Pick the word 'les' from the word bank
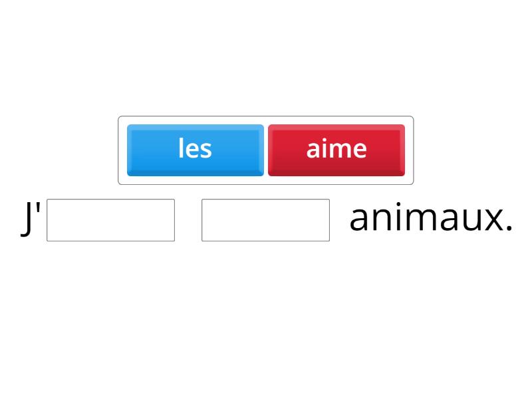The width and height of the screenshot is (532, 399). click(195, 149)
